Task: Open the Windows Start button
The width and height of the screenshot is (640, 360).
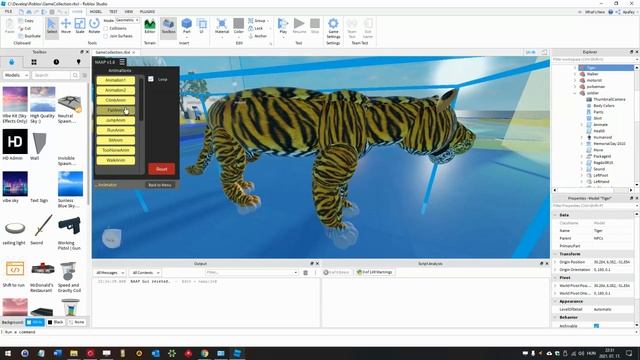Action: pos(8,353)
